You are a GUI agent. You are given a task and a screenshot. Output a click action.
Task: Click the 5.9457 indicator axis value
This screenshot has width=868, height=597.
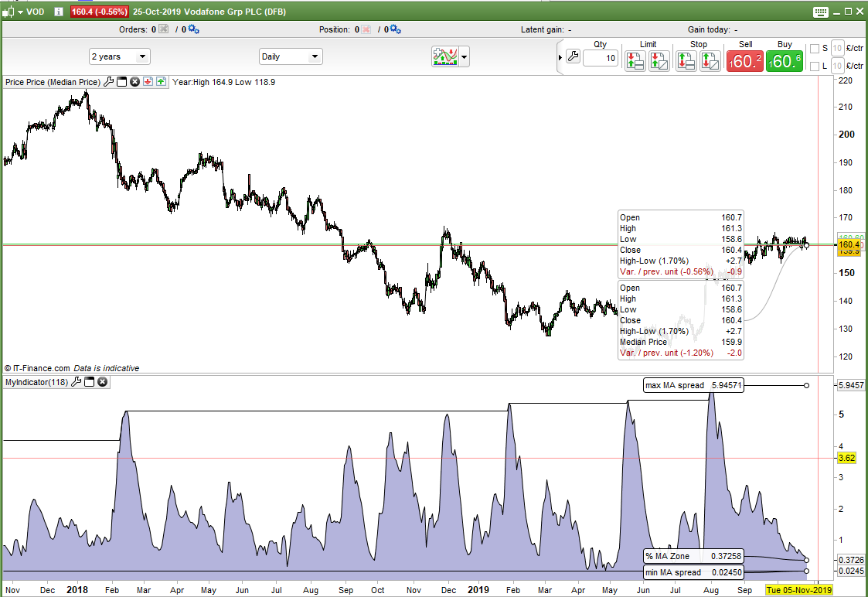[x=851, y=385]
